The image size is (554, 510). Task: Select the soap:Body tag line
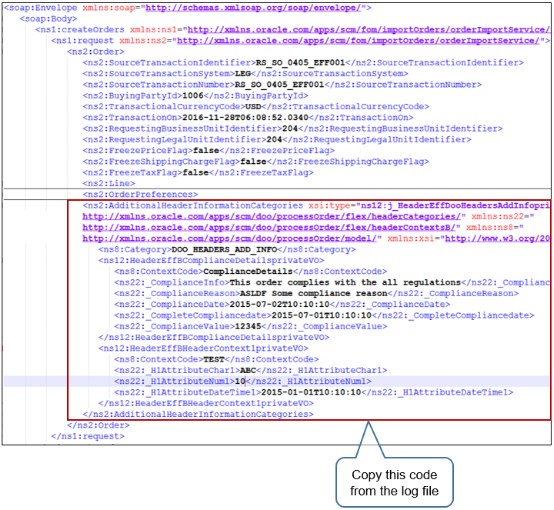(x=48, y=19)
